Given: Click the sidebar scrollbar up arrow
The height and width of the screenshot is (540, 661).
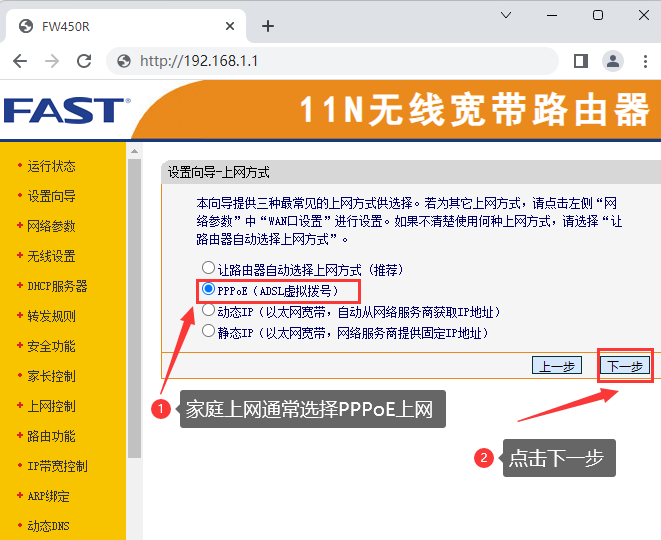Looking at the screenshot, I should 134,151.
